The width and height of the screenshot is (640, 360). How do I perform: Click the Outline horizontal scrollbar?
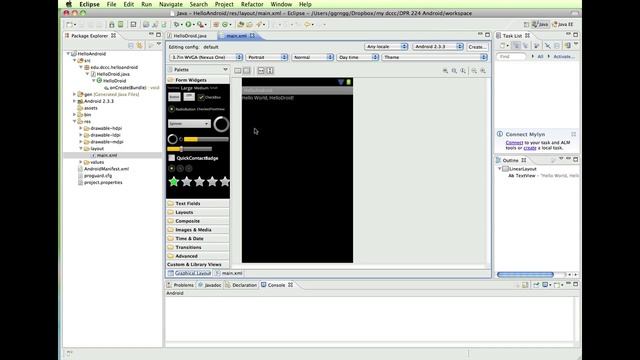click(525, 275)
